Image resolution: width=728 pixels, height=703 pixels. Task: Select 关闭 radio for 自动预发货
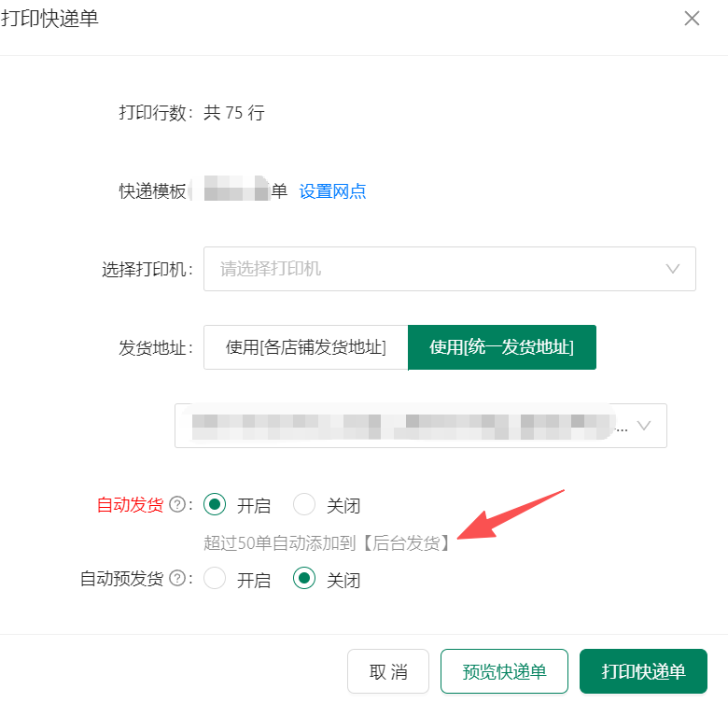pyautogui.click(x=305, y=579)
